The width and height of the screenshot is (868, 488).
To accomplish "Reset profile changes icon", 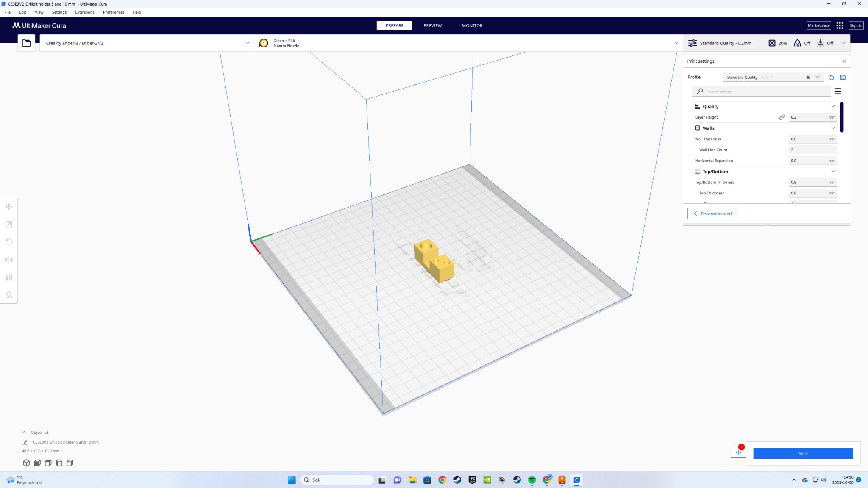I will pyautogui.click(x=832, y=78).
